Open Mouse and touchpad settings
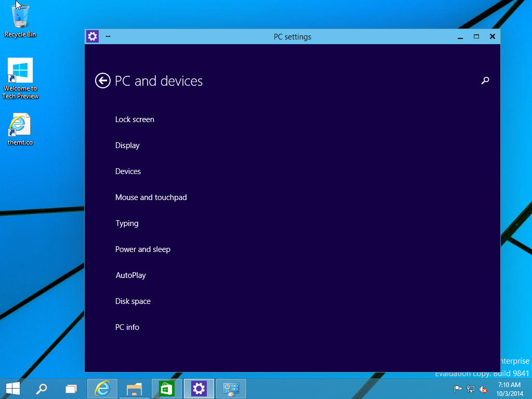This screenshot has width=532, height=399. coord(151,197)
